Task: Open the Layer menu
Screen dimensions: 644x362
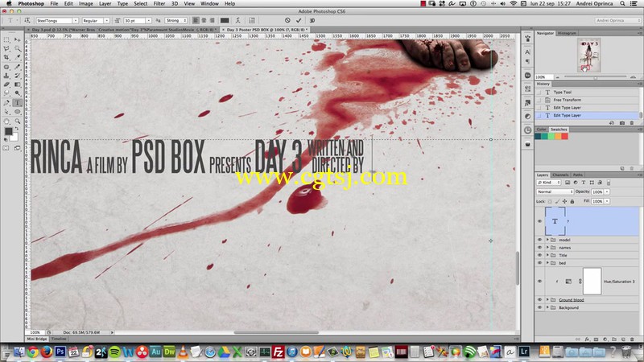Action: [105, 3]
